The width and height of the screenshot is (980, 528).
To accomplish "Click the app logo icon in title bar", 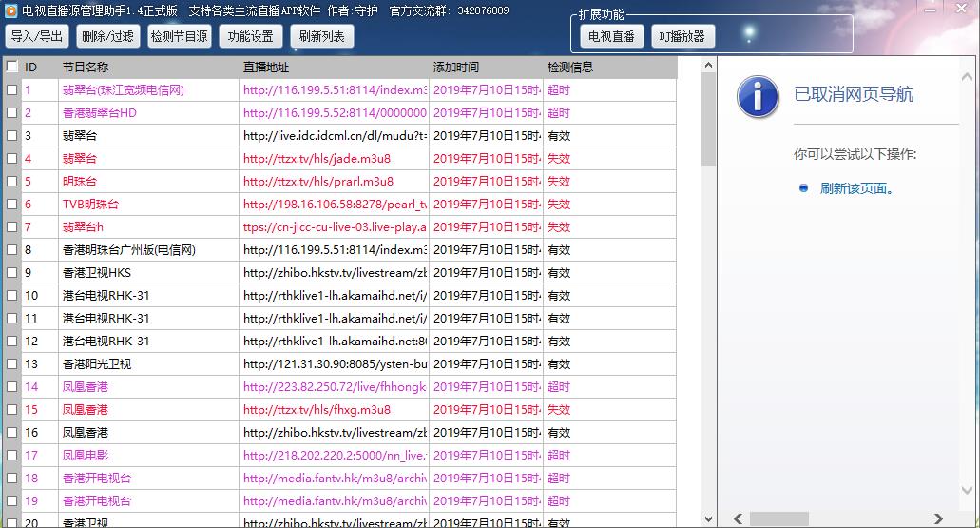I will (x=11, y=10).
